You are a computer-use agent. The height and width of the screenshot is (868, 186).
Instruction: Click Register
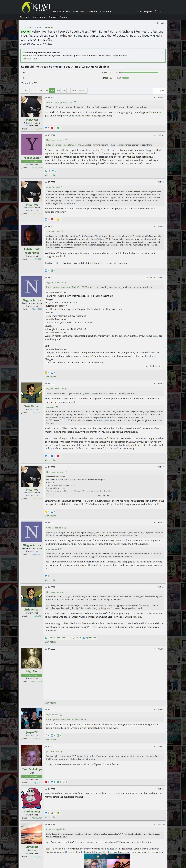(x=148, y=11)
